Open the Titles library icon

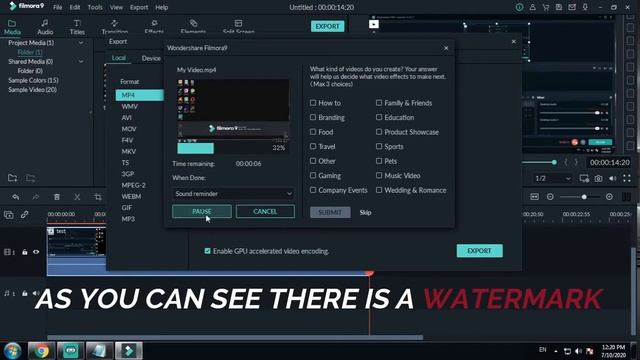pos(77,23)
